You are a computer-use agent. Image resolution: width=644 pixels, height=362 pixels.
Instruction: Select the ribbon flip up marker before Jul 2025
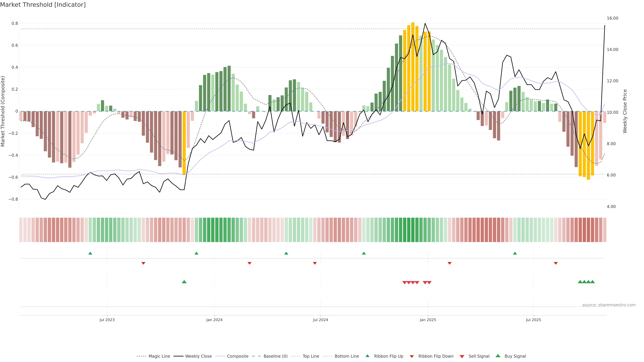(515, 253)
